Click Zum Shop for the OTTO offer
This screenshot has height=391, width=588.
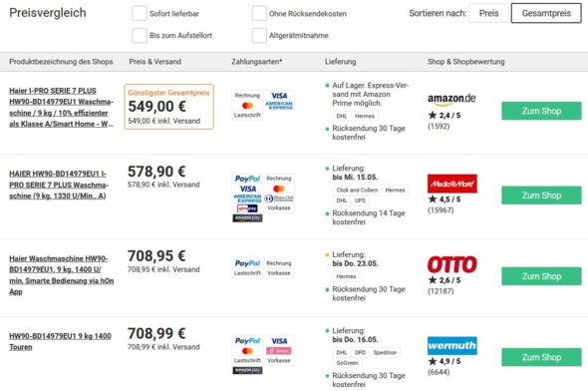pyautogui.click(x=541, y=276)
